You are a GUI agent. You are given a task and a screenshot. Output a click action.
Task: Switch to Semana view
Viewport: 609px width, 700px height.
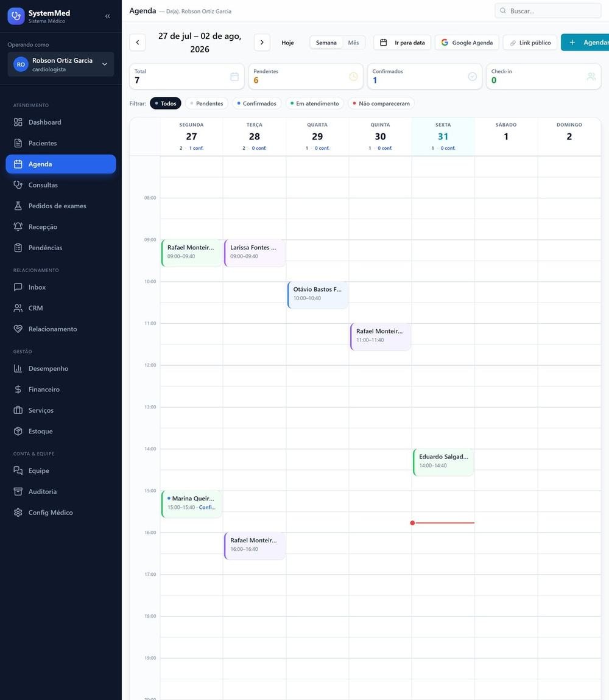pos(326,43)
